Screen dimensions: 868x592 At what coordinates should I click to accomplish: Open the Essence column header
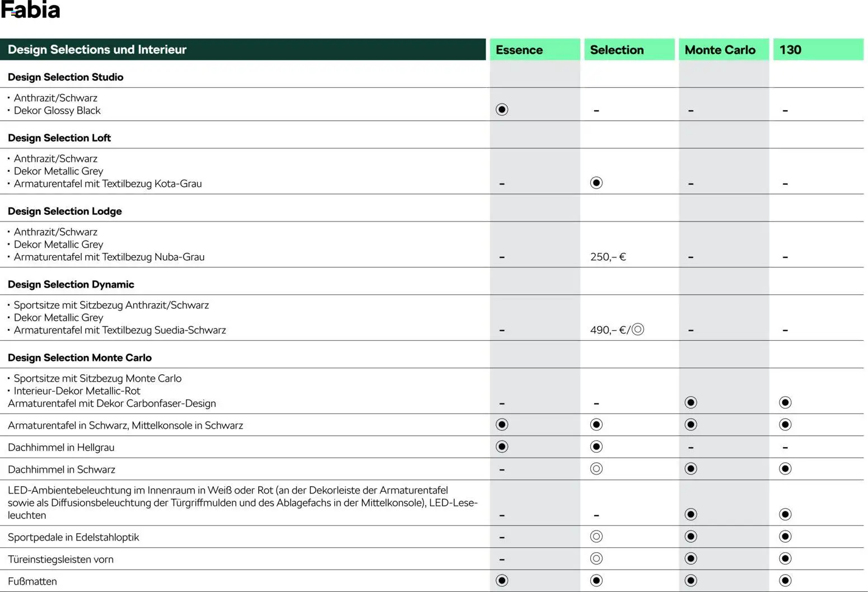point(519,50)
